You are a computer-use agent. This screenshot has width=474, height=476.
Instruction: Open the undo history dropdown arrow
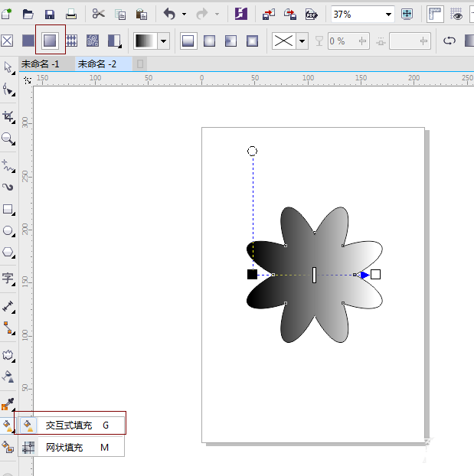184,14
